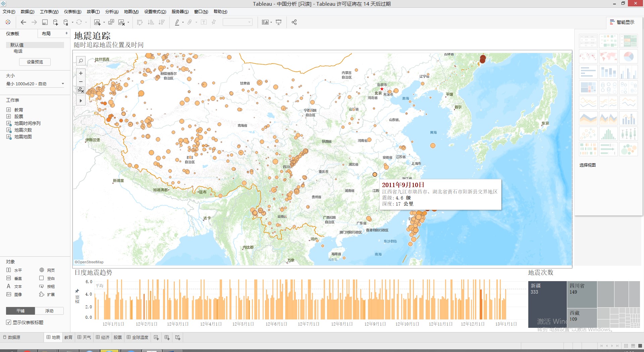The width and height of the screenshot is (644, 352).
Task: Zoom out on the map
Action: pyautogui.click(x=81, y=82)
